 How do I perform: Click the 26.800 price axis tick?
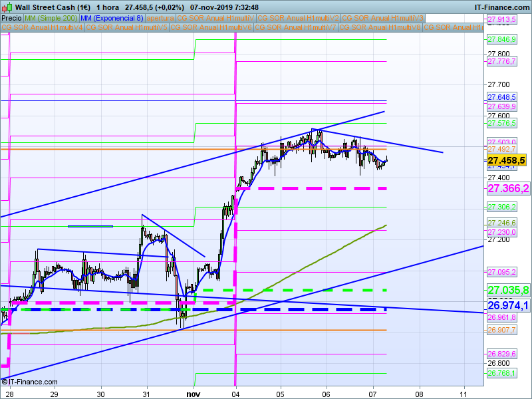[x=498, y=363]
